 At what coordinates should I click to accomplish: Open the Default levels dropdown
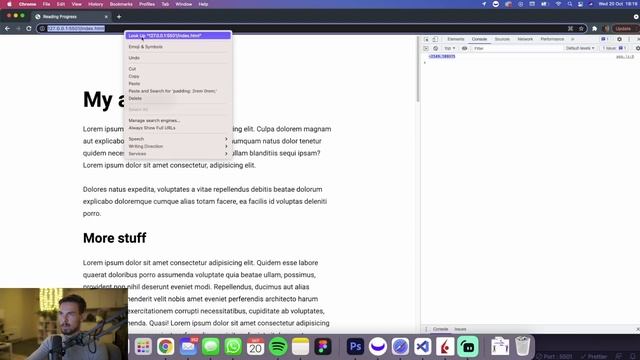coord(580,48)
